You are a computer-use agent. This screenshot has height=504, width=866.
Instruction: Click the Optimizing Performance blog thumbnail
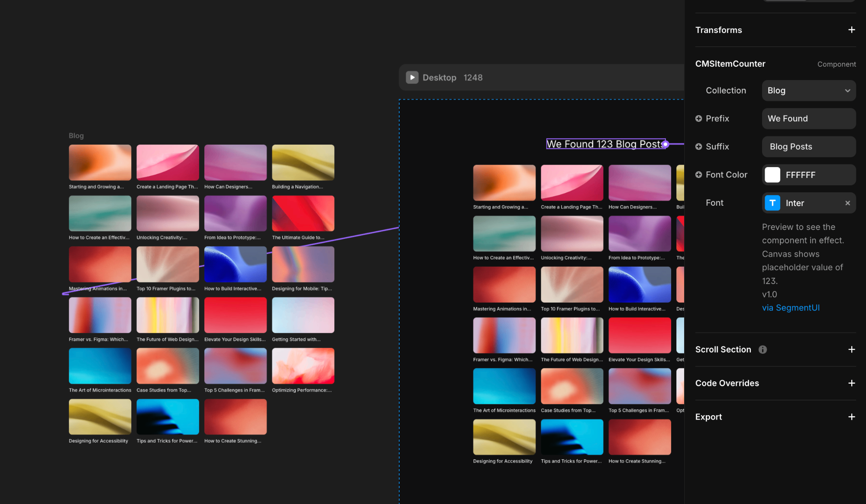click(x=303, y=366)
